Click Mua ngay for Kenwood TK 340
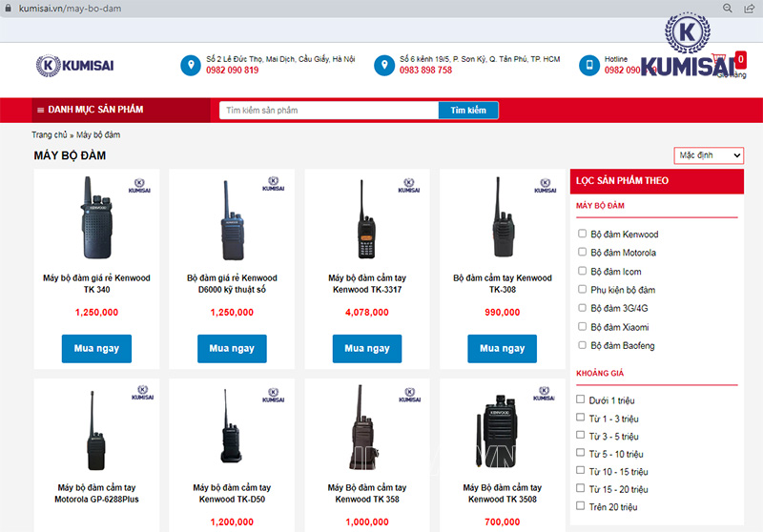This screenshot has width=763, height=532. click(x=96, y=348)
